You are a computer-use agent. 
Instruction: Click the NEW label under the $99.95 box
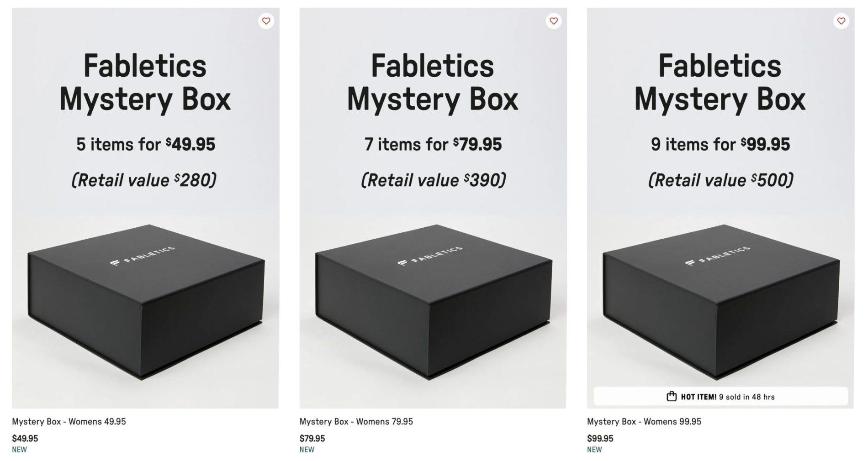click(x=594, y=450)
